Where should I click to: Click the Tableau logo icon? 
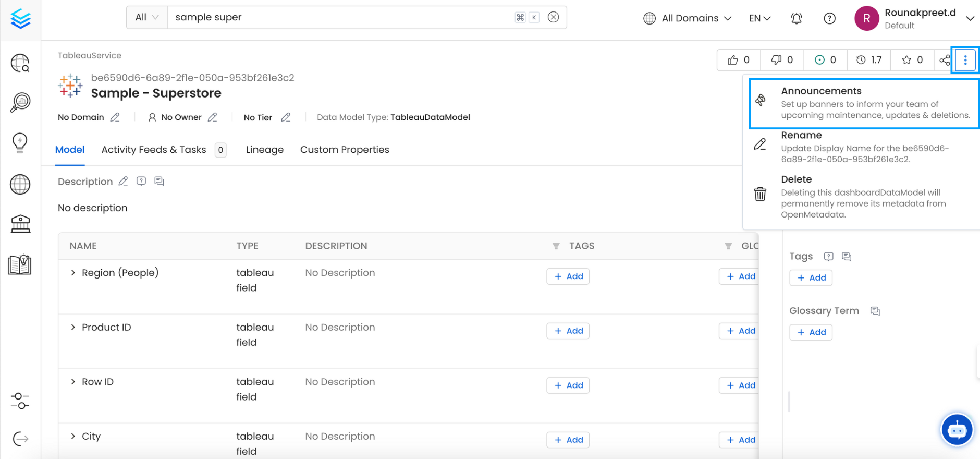click(x=70, y=86)
